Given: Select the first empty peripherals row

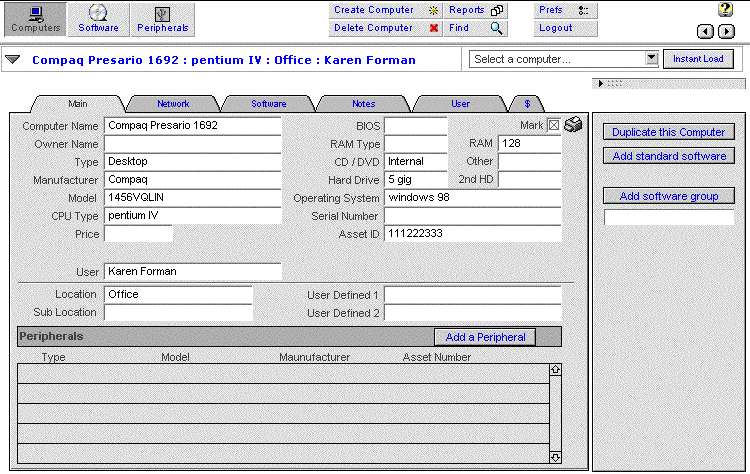Looking at the screenshot, I should (283, 374).
